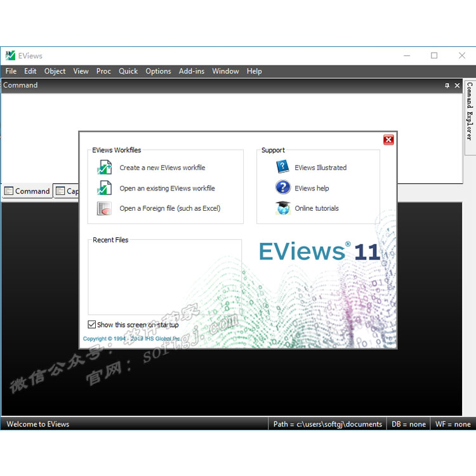This screenshot has height=476, width=476.
Task: Click the EViews help question mark icon
Action: click(x=283, y=187)
